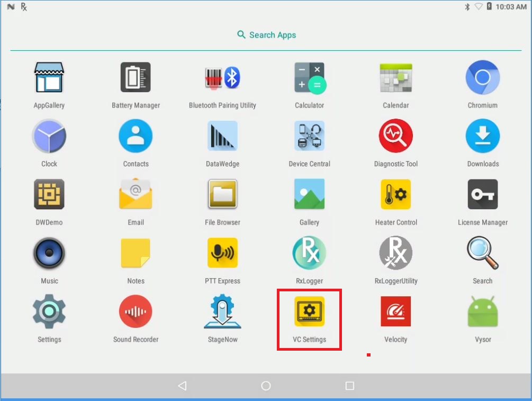Tap the recent apps square button
Screen dimensions: 532x401
(350, 386)
